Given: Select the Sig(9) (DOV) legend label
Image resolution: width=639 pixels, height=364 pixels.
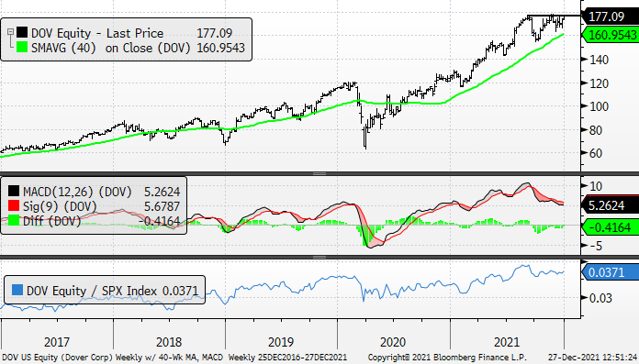Looking at the screenshot, I should pyautogui.click(x=60, y=206).
